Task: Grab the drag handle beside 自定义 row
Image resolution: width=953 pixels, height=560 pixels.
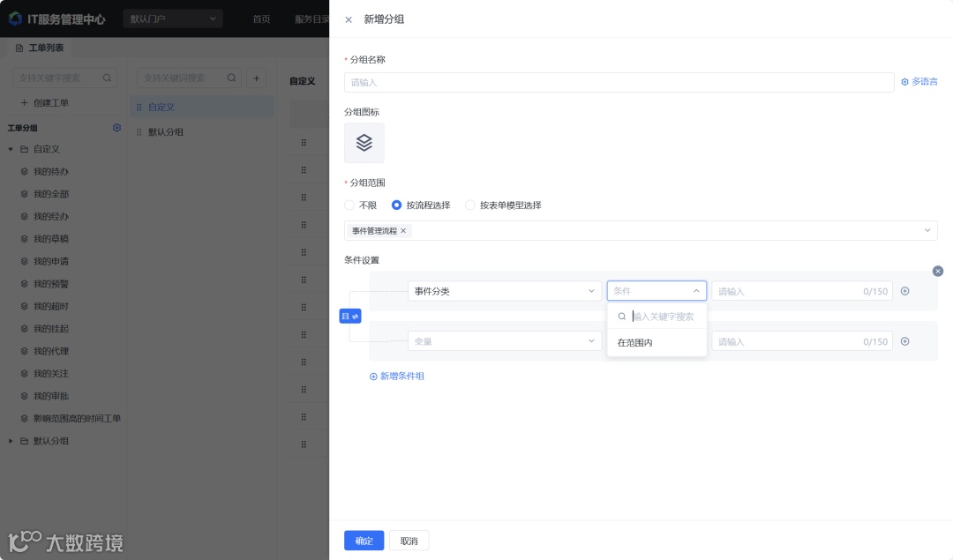Action: (x=139, y=107)
